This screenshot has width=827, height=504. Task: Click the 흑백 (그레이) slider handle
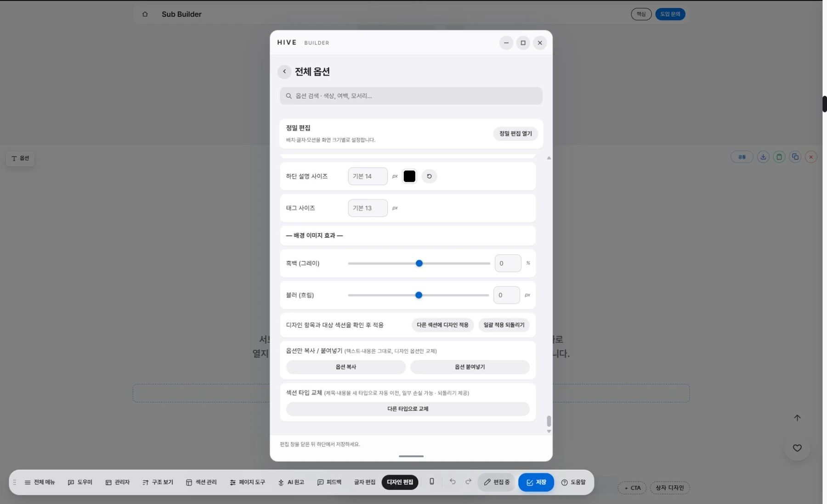[x=419, y=263]
